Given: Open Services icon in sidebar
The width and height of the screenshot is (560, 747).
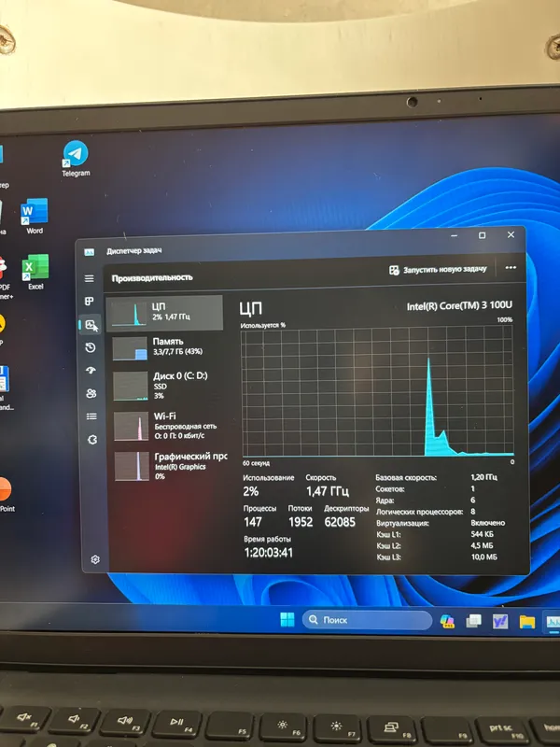Looking at the screenshot, I should point(92,439).
